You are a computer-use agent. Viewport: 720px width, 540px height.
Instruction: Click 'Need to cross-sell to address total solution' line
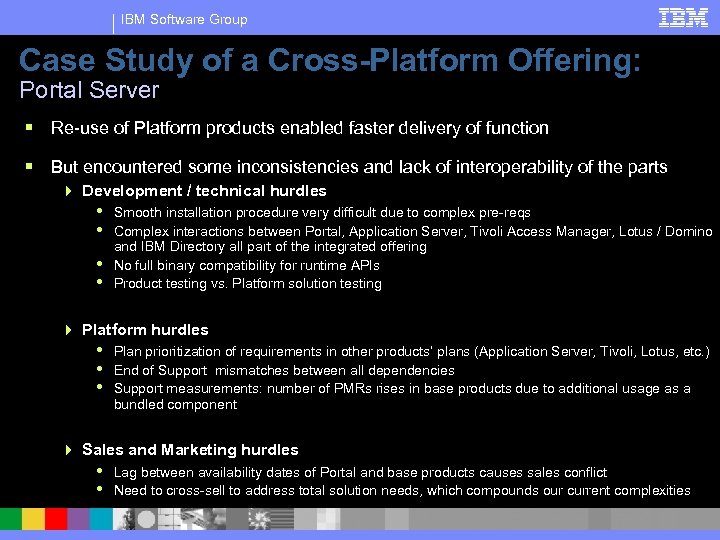(x=402, y=490)
